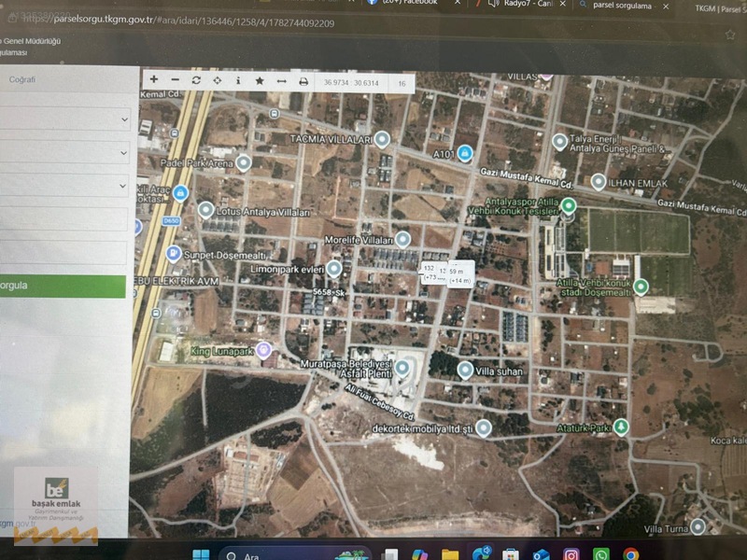Choose the Padel Park Arena pin
The image size is (747, 560).
click(244, 162)
